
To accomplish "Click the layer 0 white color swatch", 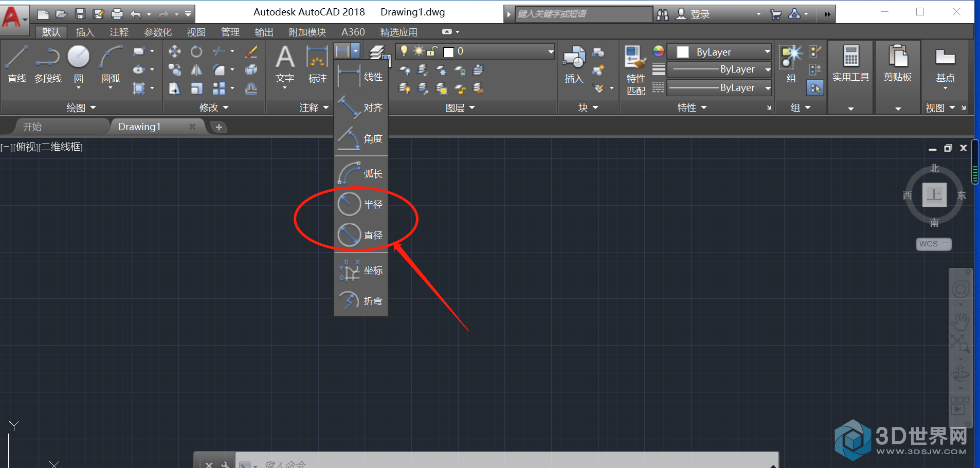I will (x=449, y=52).
